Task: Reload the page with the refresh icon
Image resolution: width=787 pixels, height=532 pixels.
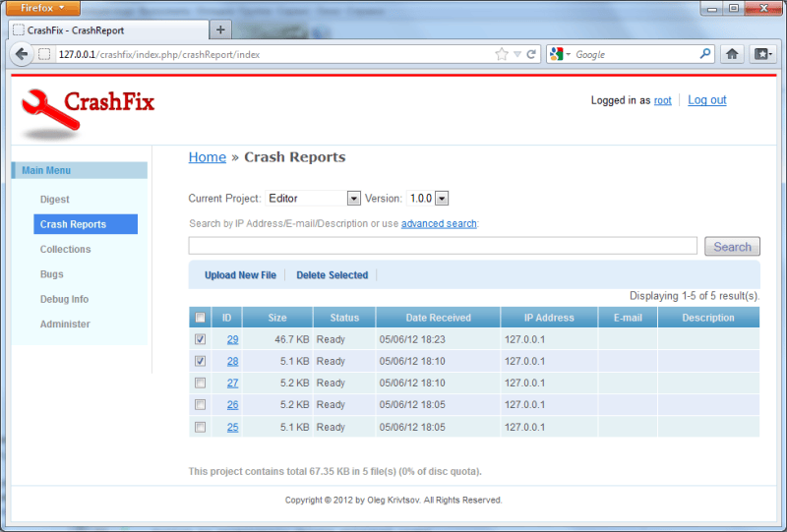Action: (531, 54)
